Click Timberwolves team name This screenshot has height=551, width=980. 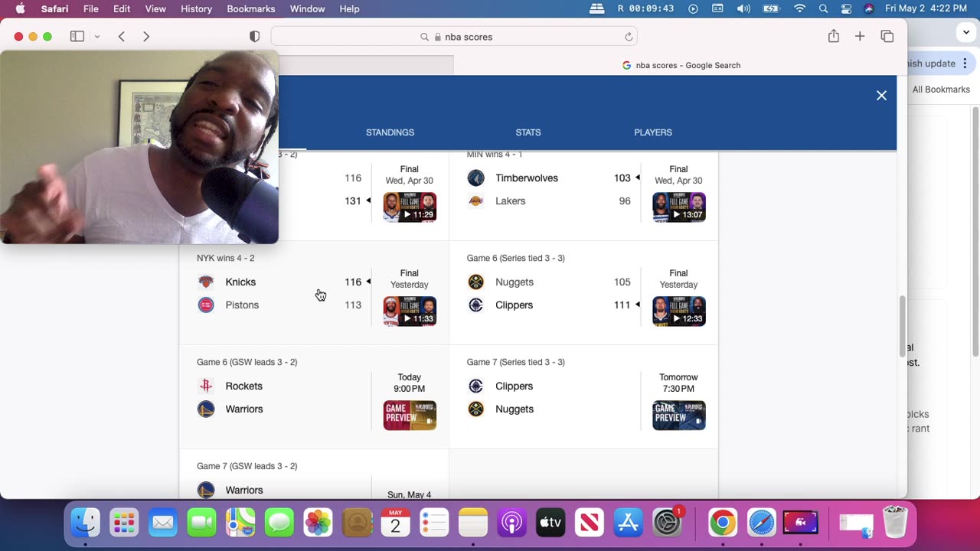pos(527,178)
